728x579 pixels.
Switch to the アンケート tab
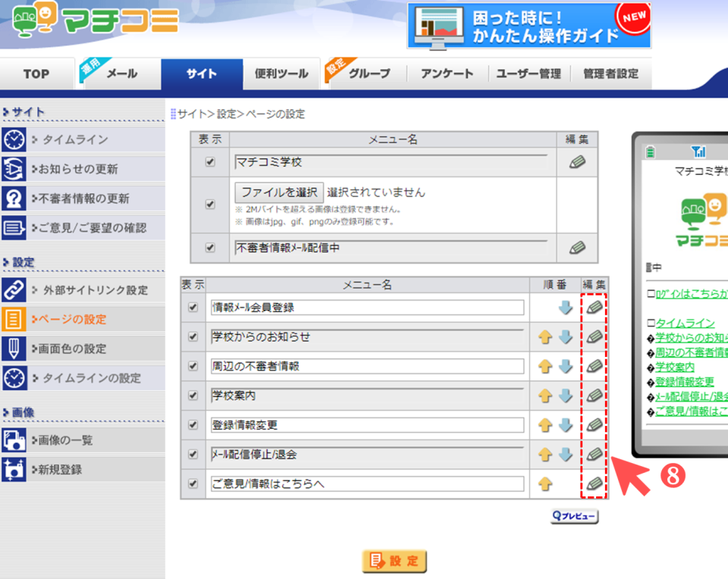pos(447,74)
